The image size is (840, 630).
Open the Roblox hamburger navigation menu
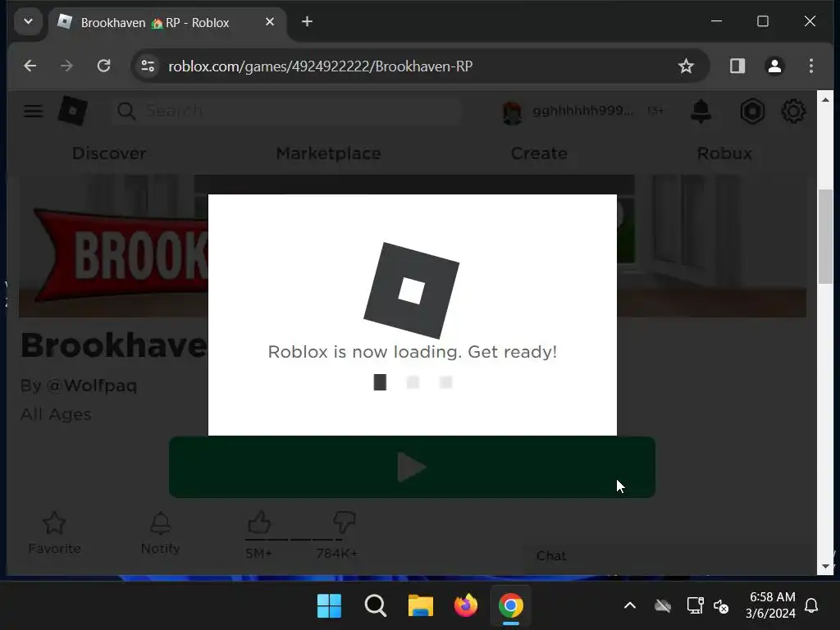[x=33, y=111]
